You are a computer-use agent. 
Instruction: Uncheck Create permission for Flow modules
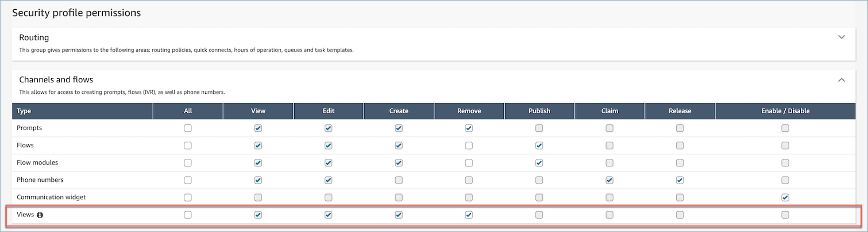pos(399,163)
